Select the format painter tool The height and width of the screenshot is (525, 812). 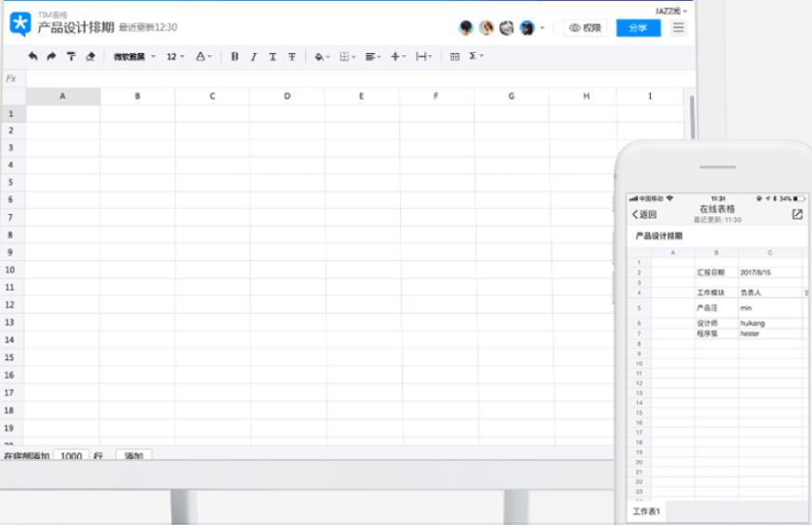click(71, 57)
